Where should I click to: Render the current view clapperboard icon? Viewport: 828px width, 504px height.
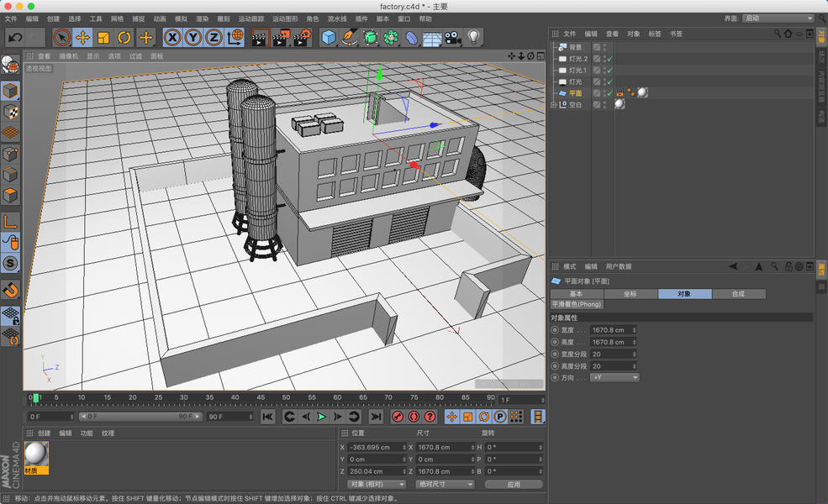click(260, 38)
